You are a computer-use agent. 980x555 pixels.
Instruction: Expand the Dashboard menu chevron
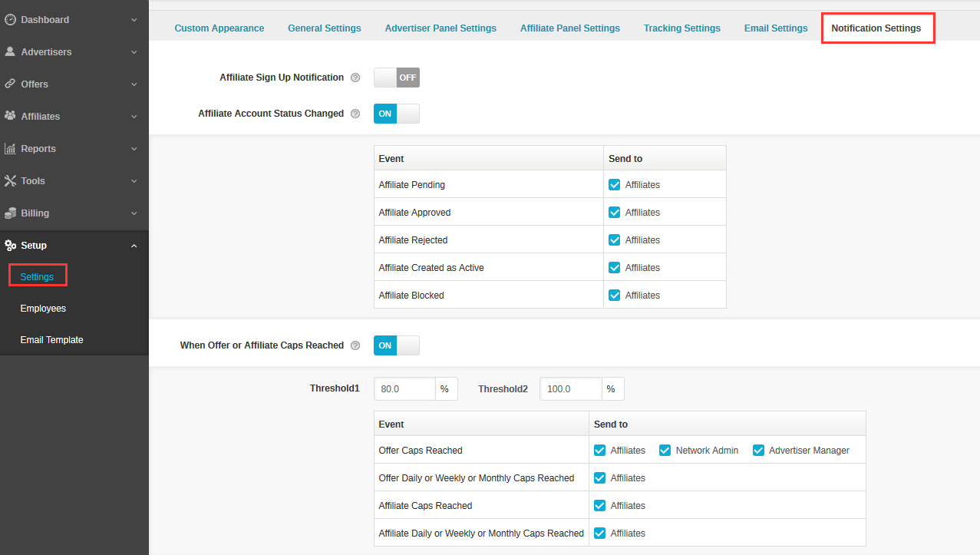pos(134,20)
